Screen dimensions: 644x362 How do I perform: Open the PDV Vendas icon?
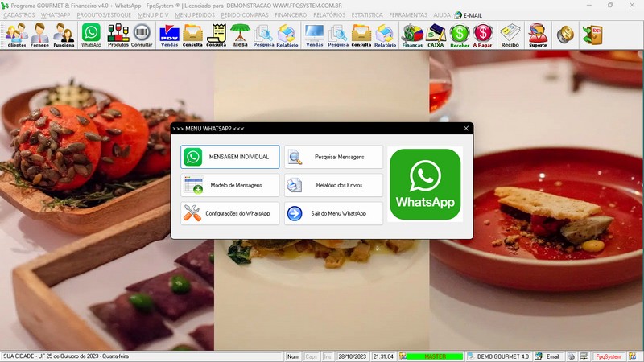[169, 35]
